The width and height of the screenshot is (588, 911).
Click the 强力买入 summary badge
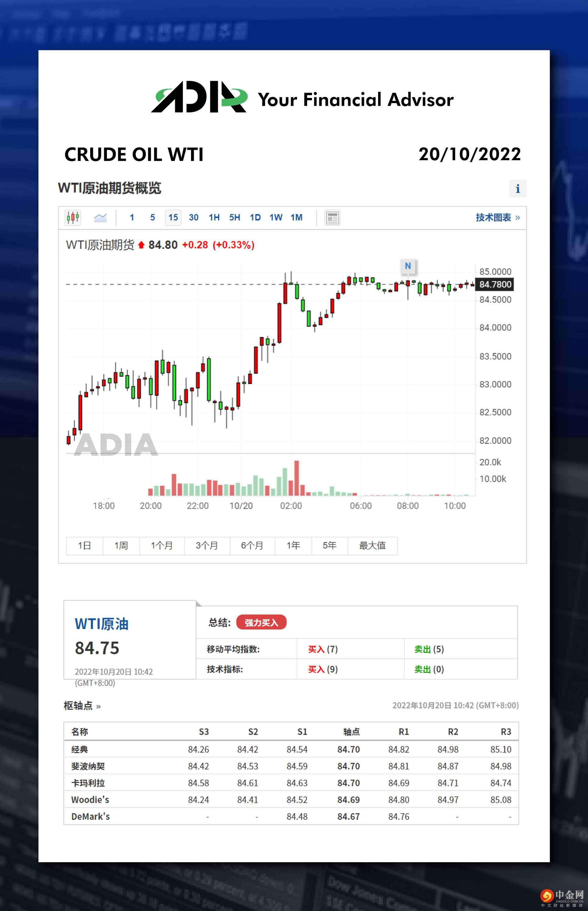coord(261,622)
